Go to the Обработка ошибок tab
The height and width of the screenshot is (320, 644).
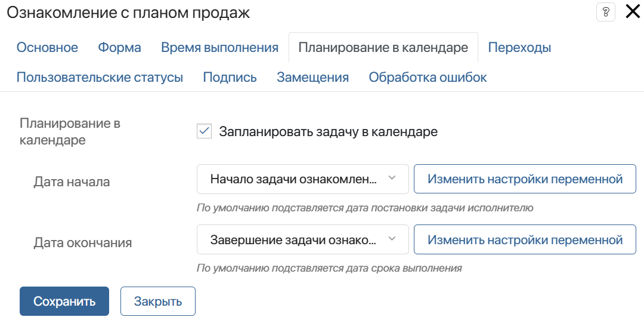tap(428, 77)
